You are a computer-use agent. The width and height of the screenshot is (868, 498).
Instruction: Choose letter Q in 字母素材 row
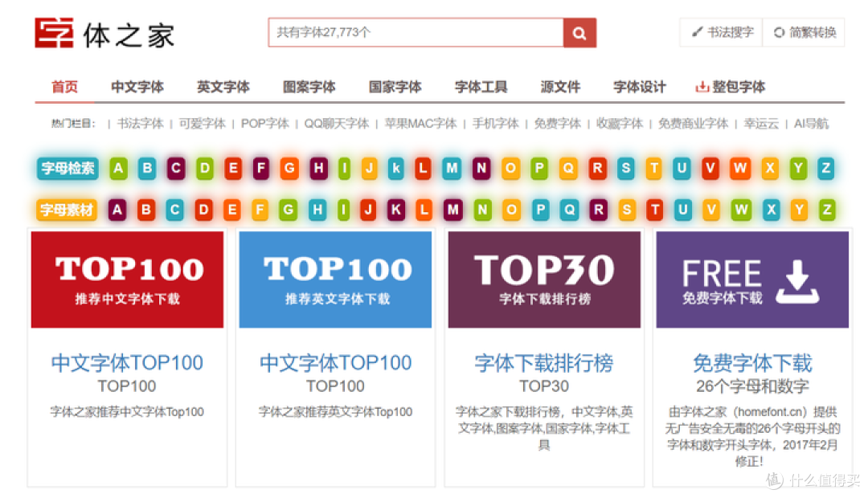[569, 210]
